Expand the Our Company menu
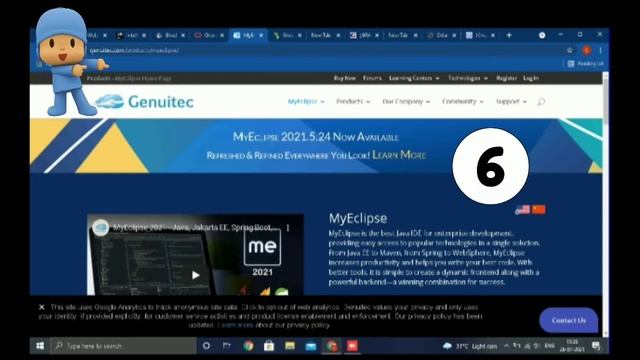The image size is (640, 360). [x=406, y=101]
